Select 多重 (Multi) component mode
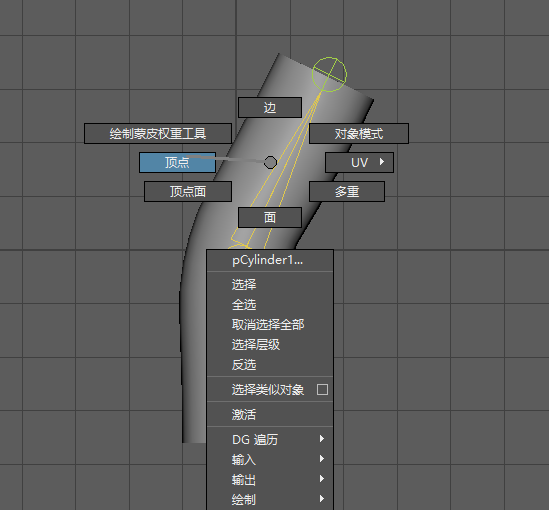Screen dimensions: 549x510 pyautogui.click(x=347, y=191)
